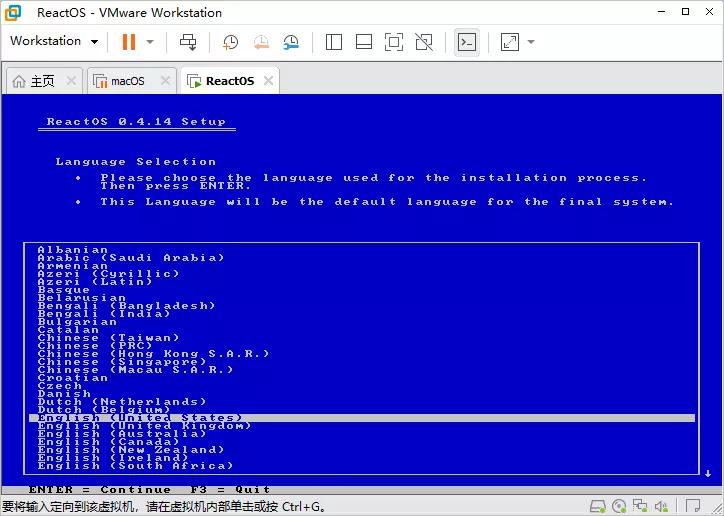Click the network adapter status icon
This screenshot has width=724, height=516.
pos(640,506)
